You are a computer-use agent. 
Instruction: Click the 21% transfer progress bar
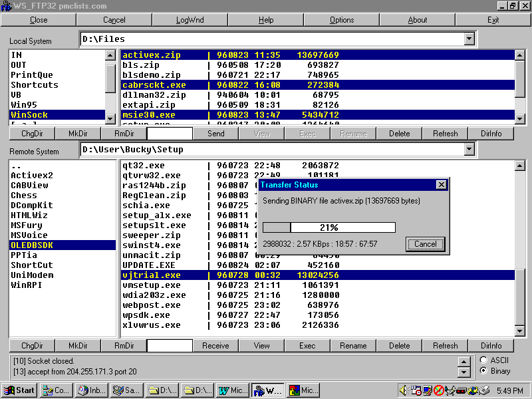[x=329, y=227]
